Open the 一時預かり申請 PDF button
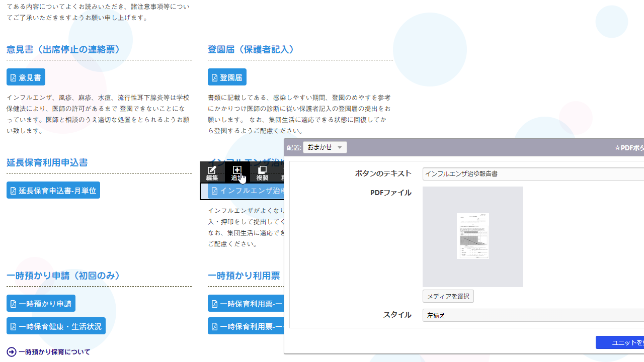 41,304
